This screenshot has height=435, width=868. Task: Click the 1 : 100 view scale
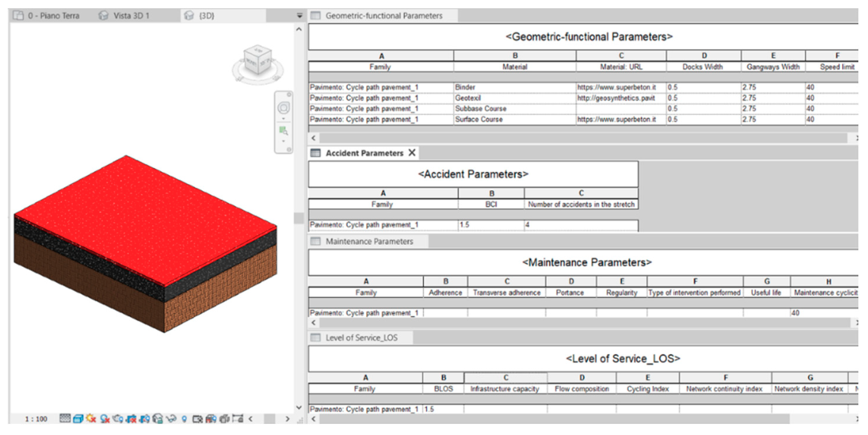pyautogui.click(x=36, y=419)
